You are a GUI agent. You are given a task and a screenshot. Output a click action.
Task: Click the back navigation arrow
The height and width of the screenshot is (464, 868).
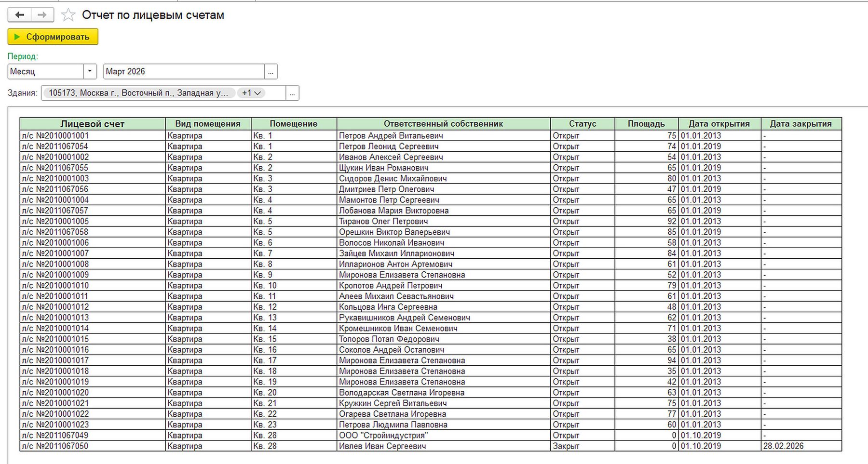coord(20,15)
